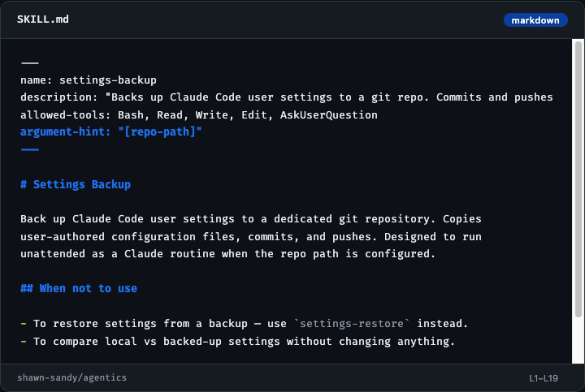The image size is (585, 392).
Task: Click the description line starting with "Backs up Claude Code"
Action: coord(287,97)
